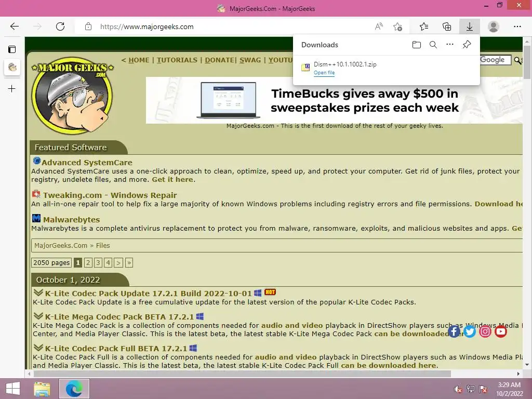Viewport: 532px width, 399px height.
Task: Go back using the browser back arrow
Action: (14, 26)
